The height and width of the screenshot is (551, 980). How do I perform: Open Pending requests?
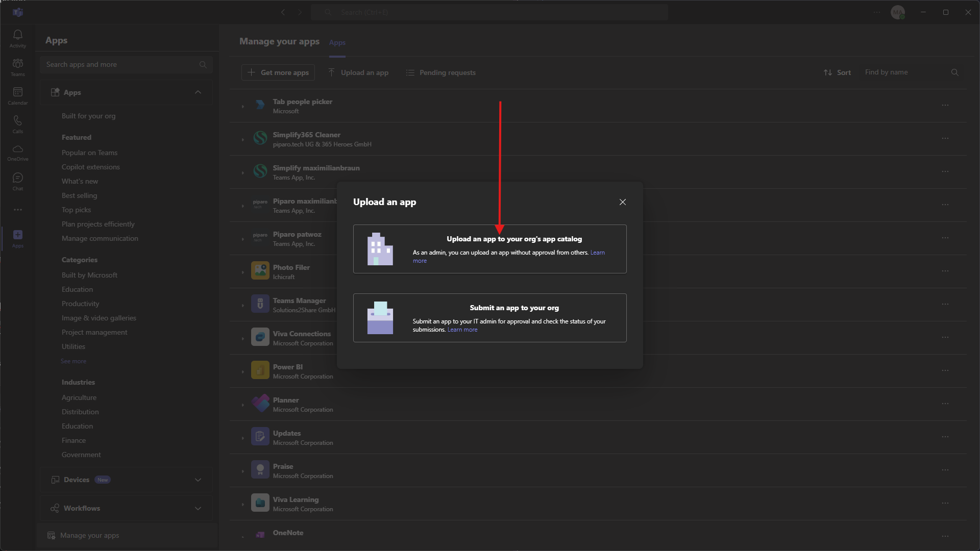click(441, 72)
